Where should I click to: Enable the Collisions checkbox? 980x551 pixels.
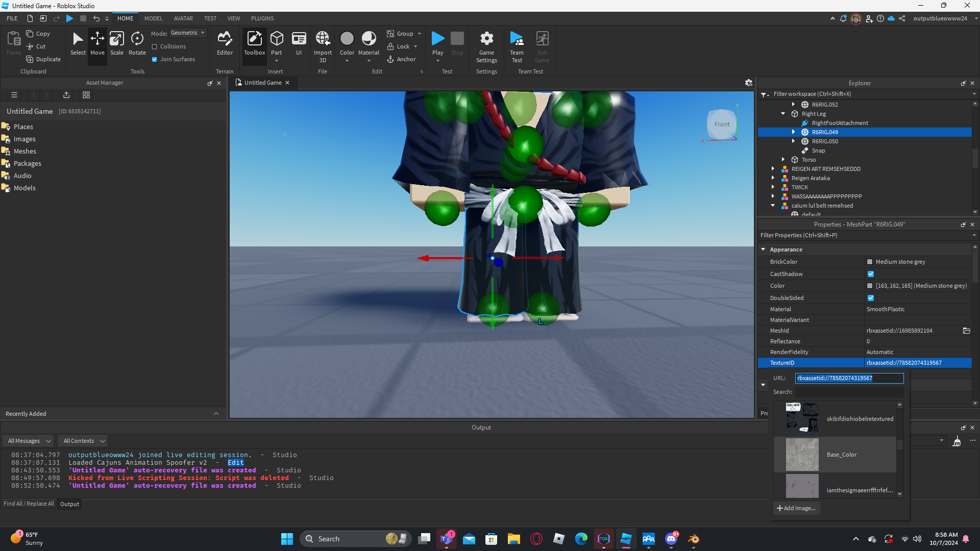(x=155, y=46)
